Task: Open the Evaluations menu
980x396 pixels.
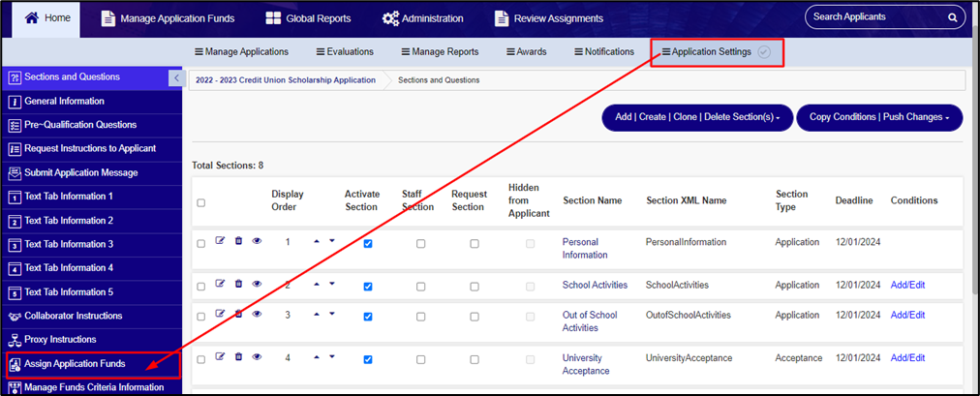Action: pyautogui.click(x=345, y=52)
